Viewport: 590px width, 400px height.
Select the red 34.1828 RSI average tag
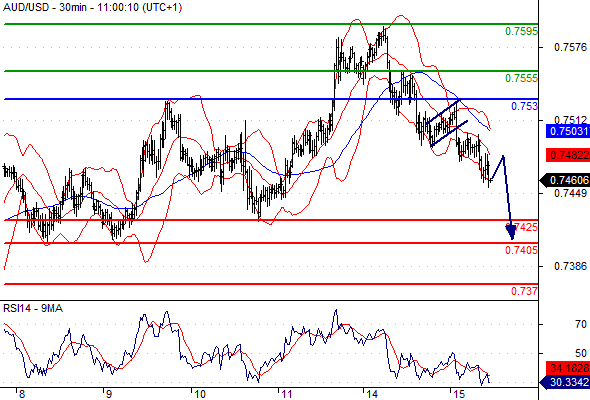(x=568, y=368)
